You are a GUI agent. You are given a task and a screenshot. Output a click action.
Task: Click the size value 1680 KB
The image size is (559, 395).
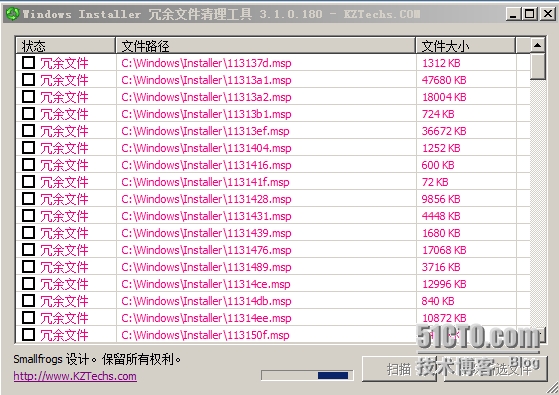coord(441,233)
